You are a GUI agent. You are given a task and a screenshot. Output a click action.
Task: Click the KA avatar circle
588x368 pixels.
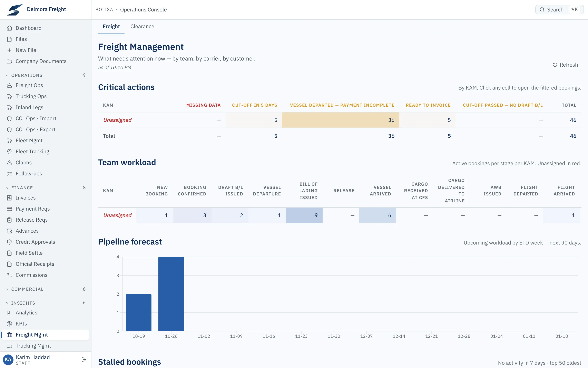click(x=8, y=360)
